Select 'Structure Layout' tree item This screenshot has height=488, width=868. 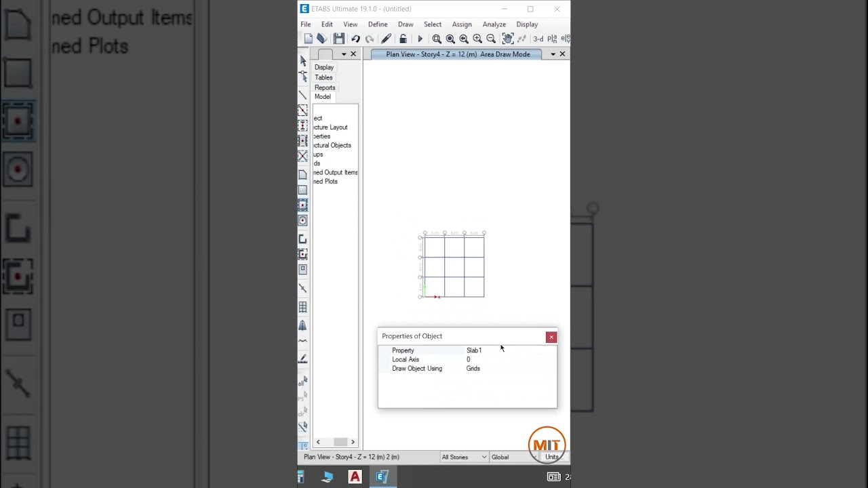click(x=330, y=127)
